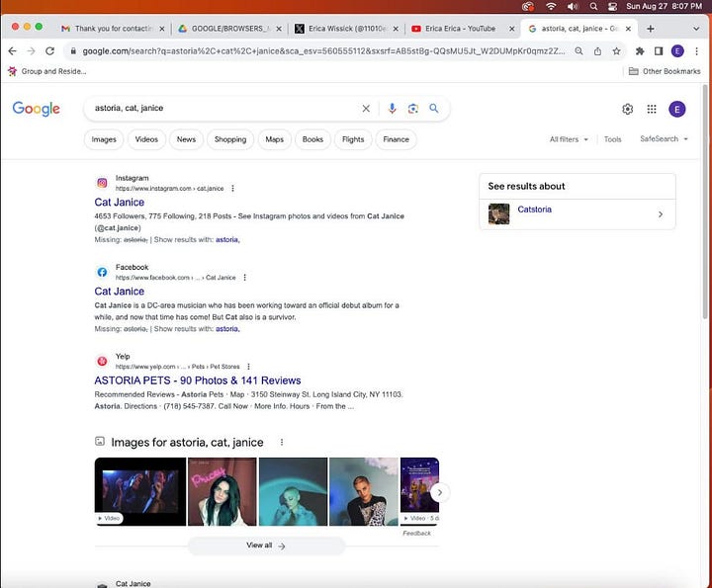Open macOS volume control
Screen dimensions: 712x588
[x=573, y=6]
